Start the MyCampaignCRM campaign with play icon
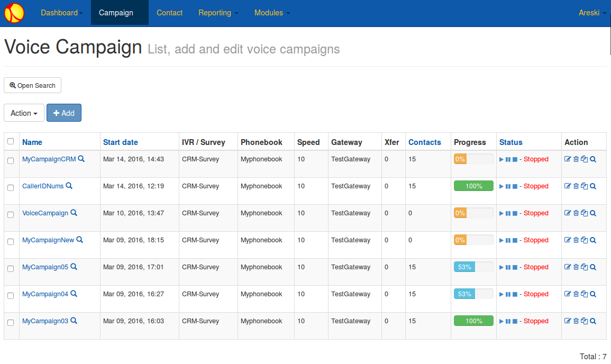This screenshot has height=364, width=611. click(x=501, y=159)
